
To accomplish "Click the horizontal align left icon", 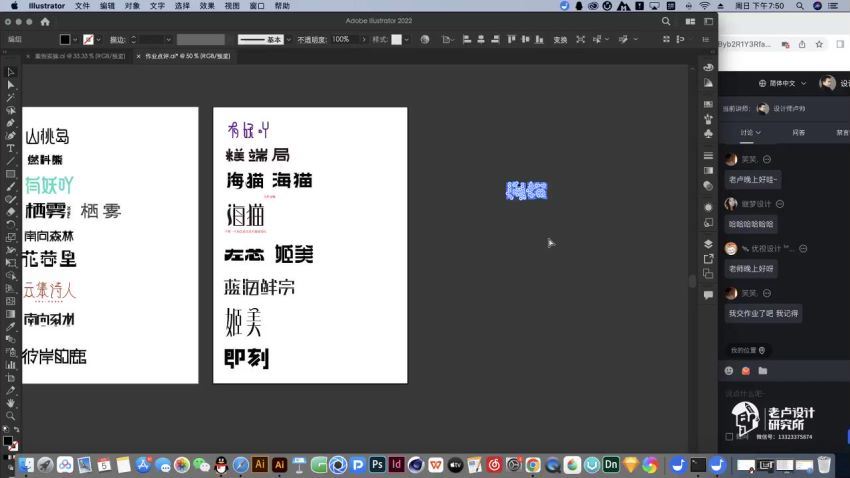I will coord(467,39).
